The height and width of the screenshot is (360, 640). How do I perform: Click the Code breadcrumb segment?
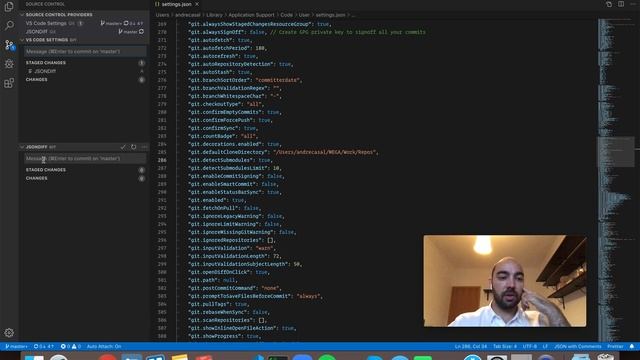click(x=287, y=15)
